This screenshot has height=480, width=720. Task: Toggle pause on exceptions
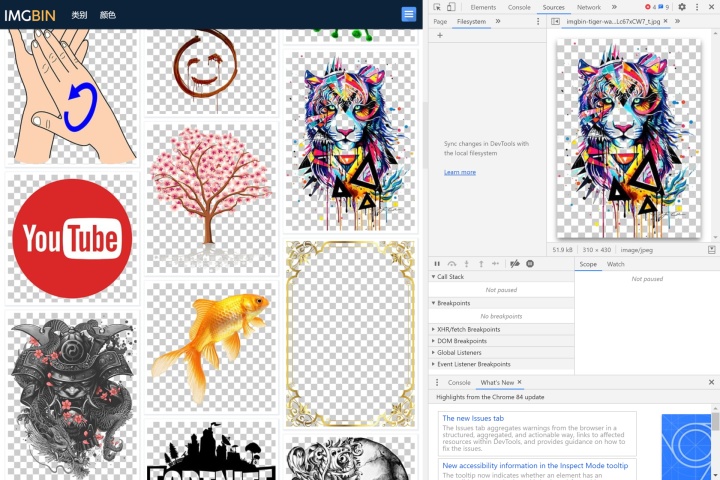click(530, 264)
